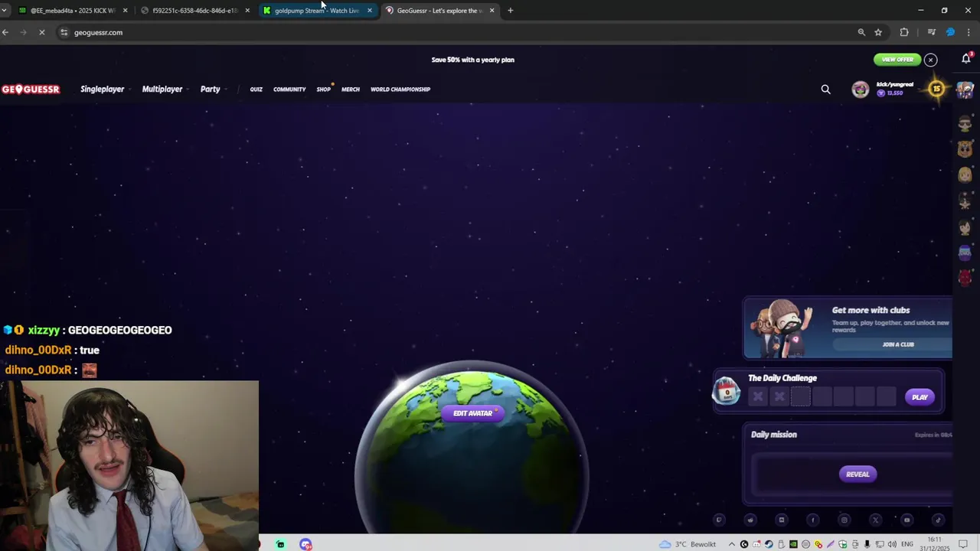Image resolution: width=980 pixels, height=551 pixels.
Task: Open WORLD CHAMPIONSHIP navigation item
Action: click(400, 90)
